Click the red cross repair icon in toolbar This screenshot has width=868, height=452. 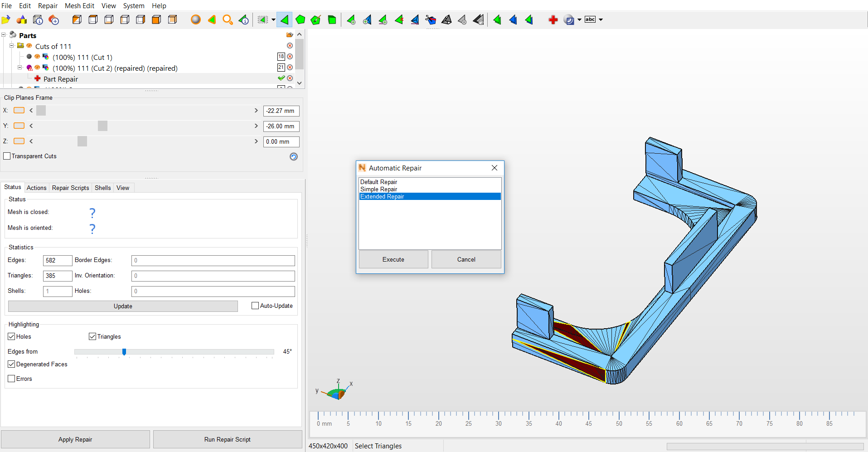(x=553, y=19)
